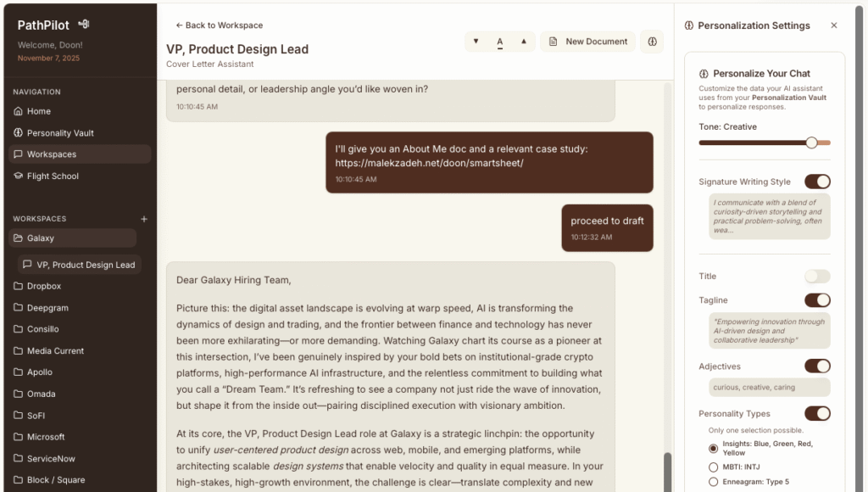Click the personalization icon beside New Document
Viewport: 868px width, 492px height.
click(x=652, y=42)
